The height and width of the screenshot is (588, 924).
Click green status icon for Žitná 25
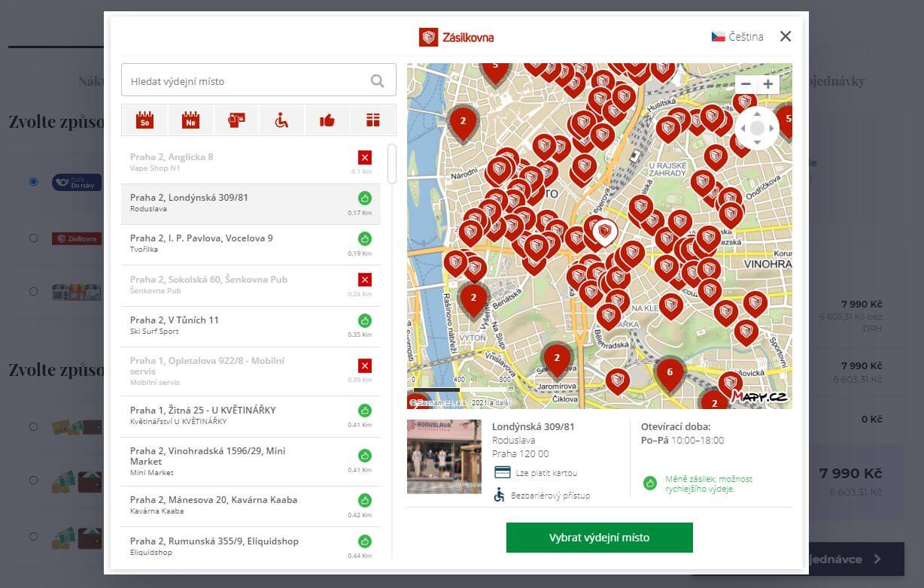pos(365,410)
